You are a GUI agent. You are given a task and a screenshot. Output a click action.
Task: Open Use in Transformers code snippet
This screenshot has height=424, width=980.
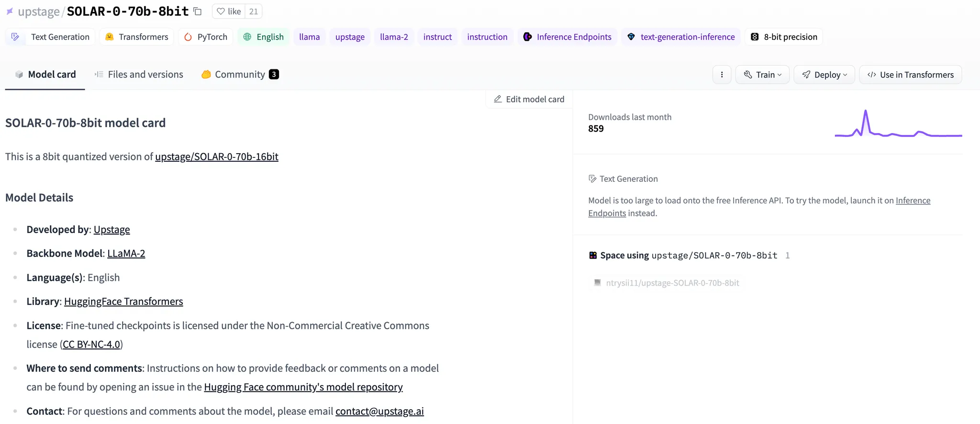[x=910, y=75]
